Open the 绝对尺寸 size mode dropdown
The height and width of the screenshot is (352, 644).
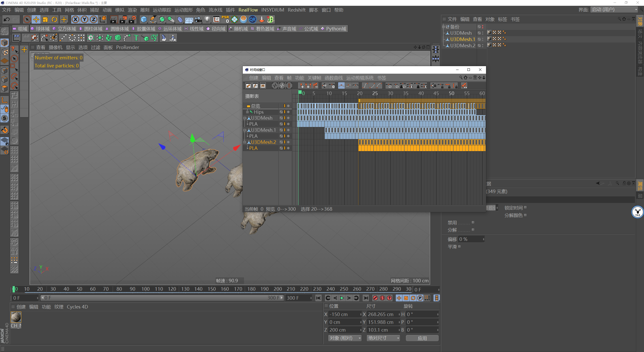(x=383, y=338)
